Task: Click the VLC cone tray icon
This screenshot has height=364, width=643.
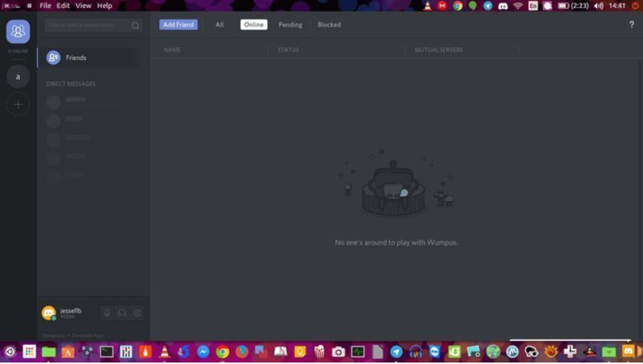Action: coord(427,6)
